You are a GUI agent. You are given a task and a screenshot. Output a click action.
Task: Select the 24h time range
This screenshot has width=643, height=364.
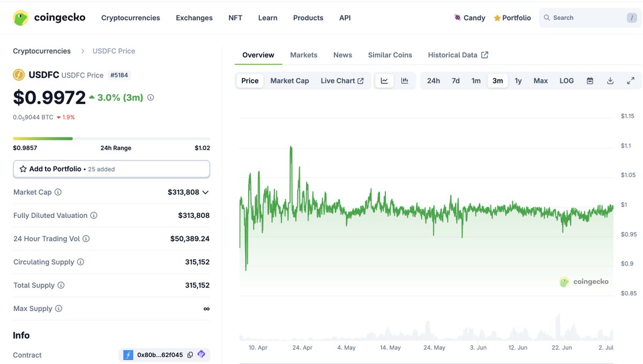[433, 81]
